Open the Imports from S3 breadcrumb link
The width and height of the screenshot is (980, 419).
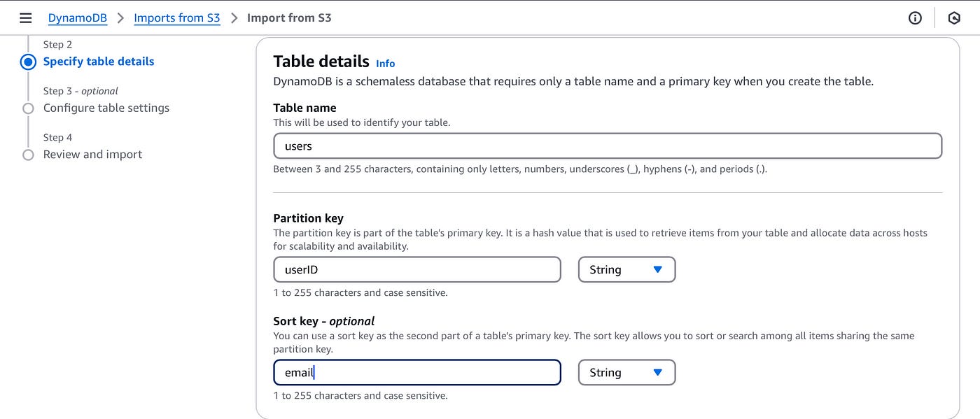[177, 17]
